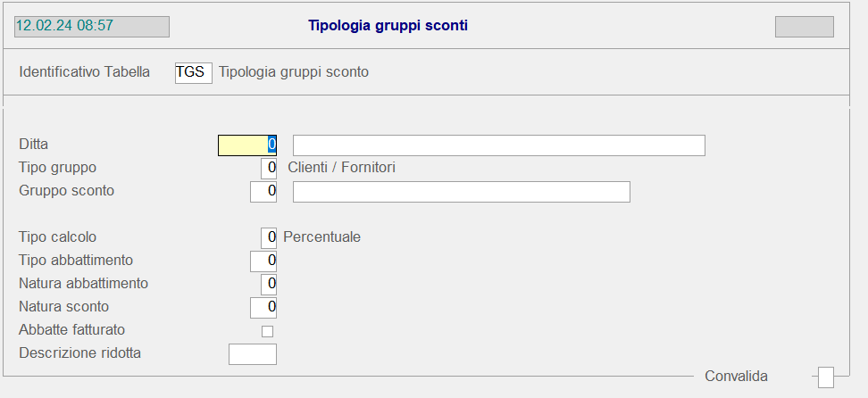
Task: Click the TGS table identifier field
Action: click(x=194, y=72)
